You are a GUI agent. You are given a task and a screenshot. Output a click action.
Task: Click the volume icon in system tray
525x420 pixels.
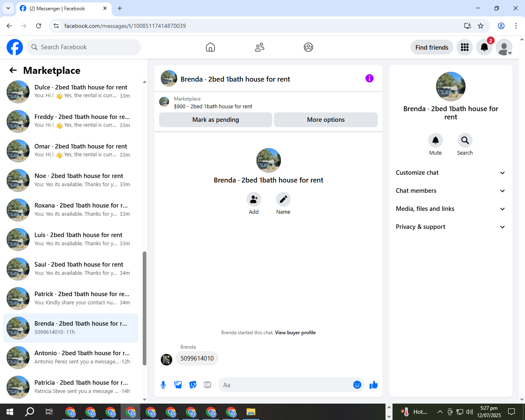(x=470, y=412)
